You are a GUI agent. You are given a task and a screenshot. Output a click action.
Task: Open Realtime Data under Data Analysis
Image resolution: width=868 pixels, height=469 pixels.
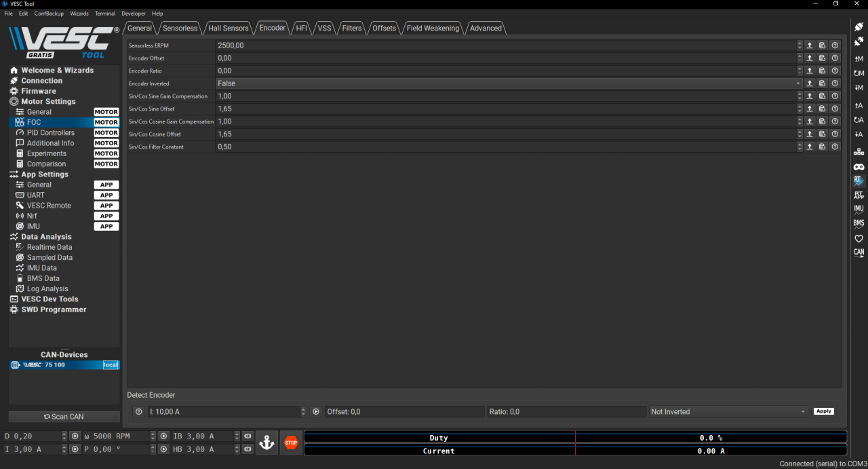point(50,247)
